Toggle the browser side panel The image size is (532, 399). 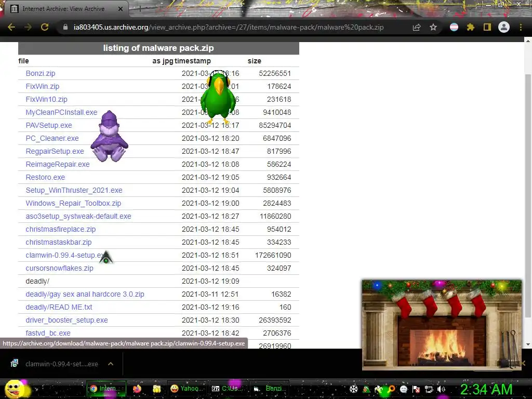point(487,27)
